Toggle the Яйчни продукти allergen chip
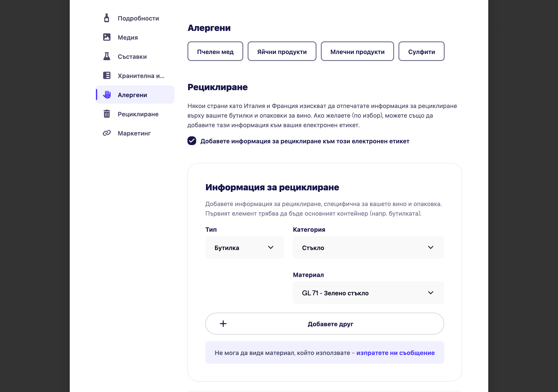This screenshot has height=392, width=558. point(282,51)
